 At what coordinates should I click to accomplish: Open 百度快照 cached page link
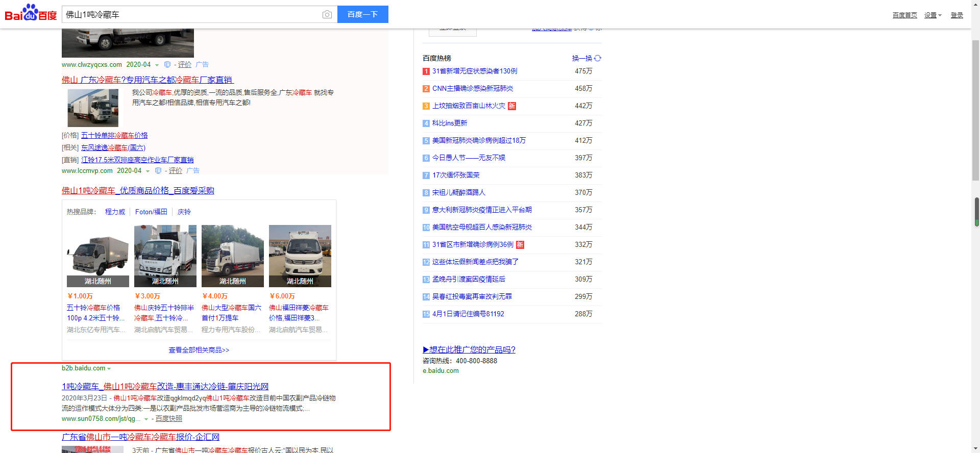(168, 418)
